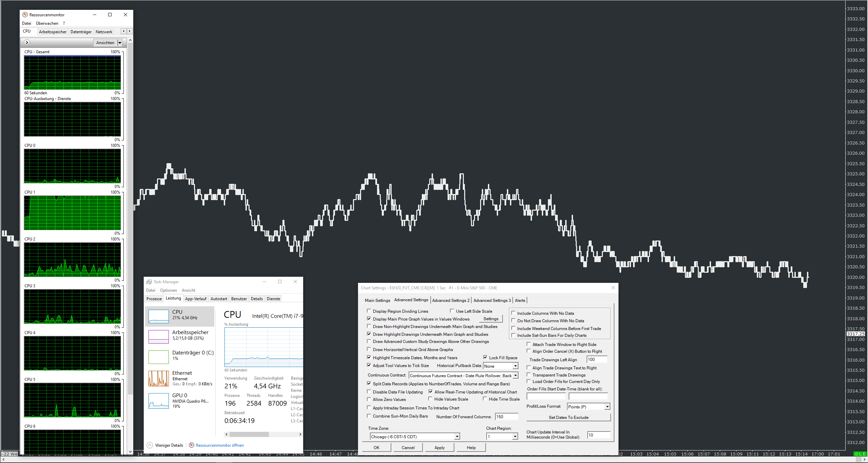
Task: Select the GPU 0 graph icon
Action: click(x=158, y=401)
